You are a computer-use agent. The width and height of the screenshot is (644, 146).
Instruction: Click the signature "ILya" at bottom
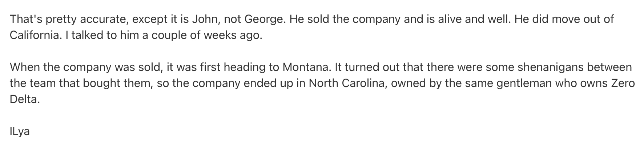(20, 131)
